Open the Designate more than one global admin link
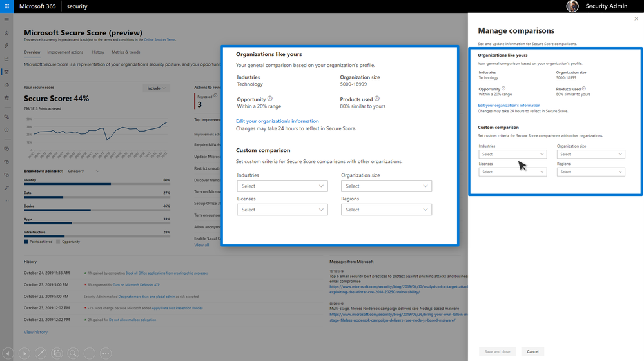Viewport: 644px width, 361px height. tap(146, 297)
